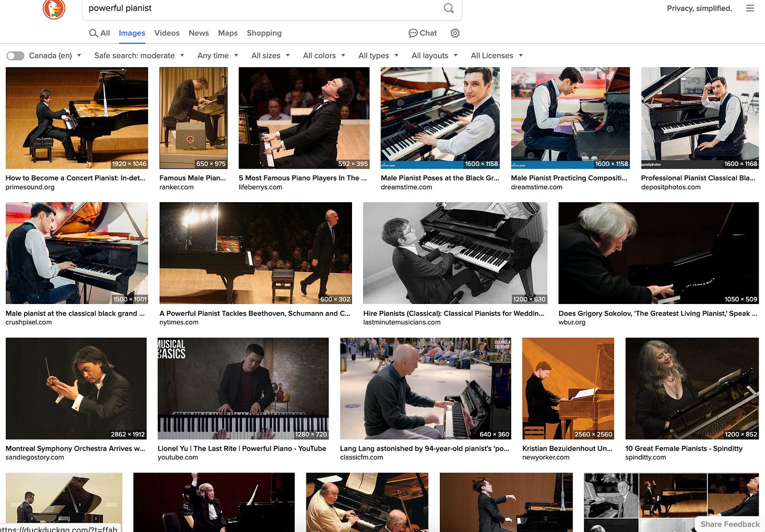Viewport: 765px width, 532px height.
Task: Click title How to Become a Concert Pianist
Action: (76, 178)
